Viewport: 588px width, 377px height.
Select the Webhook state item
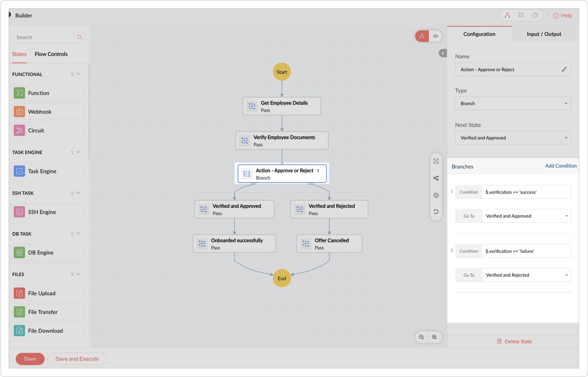[x=48, y=112]
